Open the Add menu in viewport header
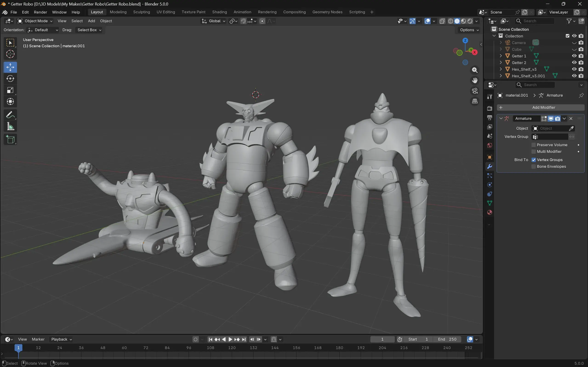Viewport: 588px width, 367px height. pos(91,21)
